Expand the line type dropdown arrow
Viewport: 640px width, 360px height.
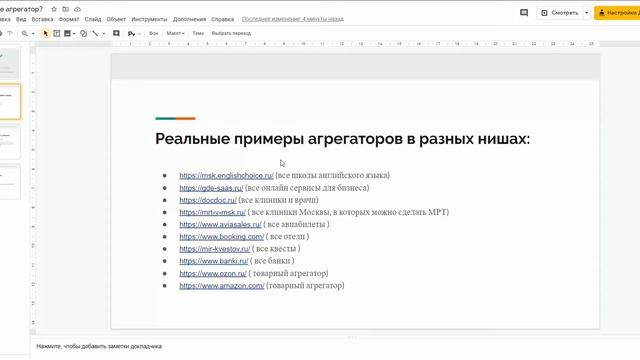pyautogui.click(x=104, y=33)
